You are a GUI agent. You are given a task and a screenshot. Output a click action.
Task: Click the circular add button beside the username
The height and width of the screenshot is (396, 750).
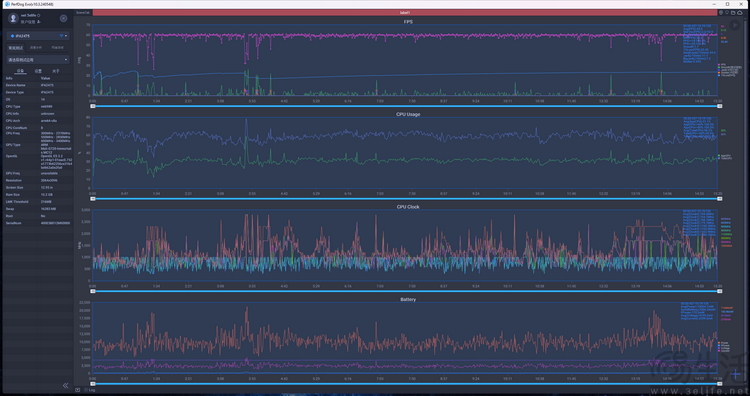[x=63, y=18]
